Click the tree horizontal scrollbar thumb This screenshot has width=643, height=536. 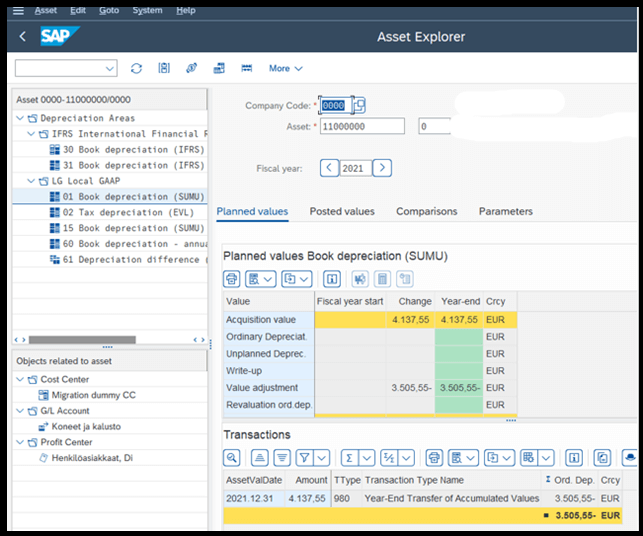[82, 340]
